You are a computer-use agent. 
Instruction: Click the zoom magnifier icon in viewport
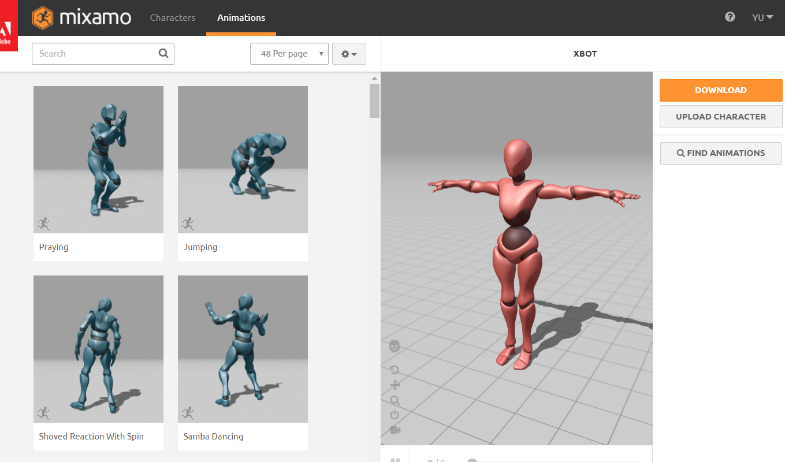click(x=395, y=400)
